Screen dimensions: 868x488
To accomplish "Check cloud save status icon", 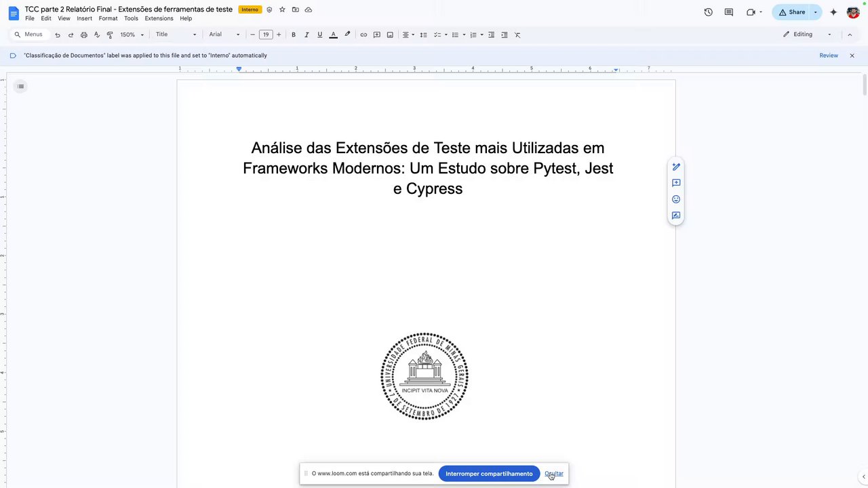I will coord(309,10).
